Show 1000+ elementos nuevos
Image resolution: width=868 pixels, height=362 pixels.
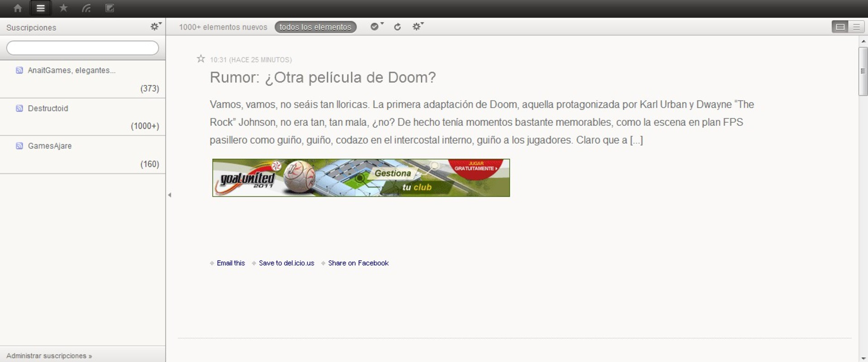point(223,27)
